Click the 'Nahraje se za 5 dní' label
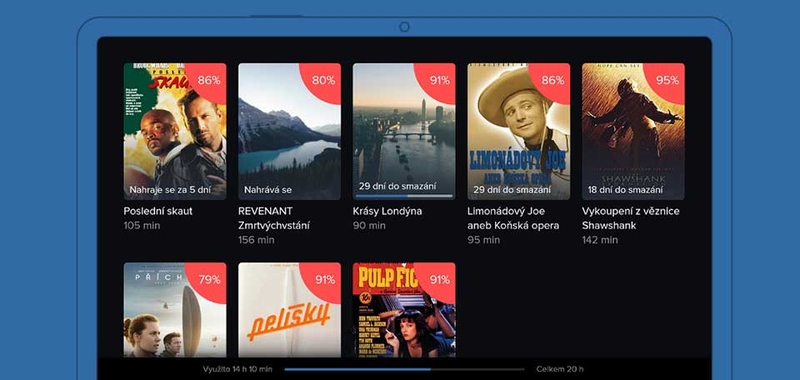The image size is (800, 380). (169, 190)
